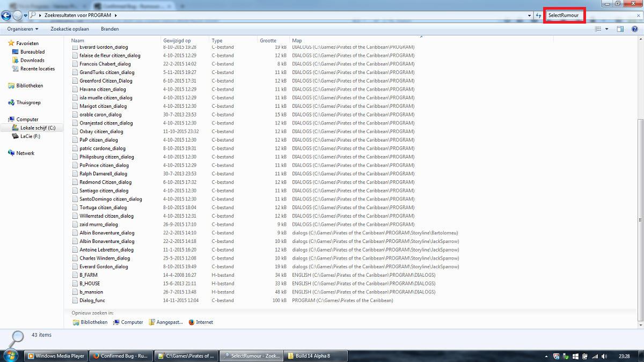Image resolution: width=644 pixels, height=362 pixels.
Task: Select the Oxbay citizen_dialog file icon
Action: (75, 131)
